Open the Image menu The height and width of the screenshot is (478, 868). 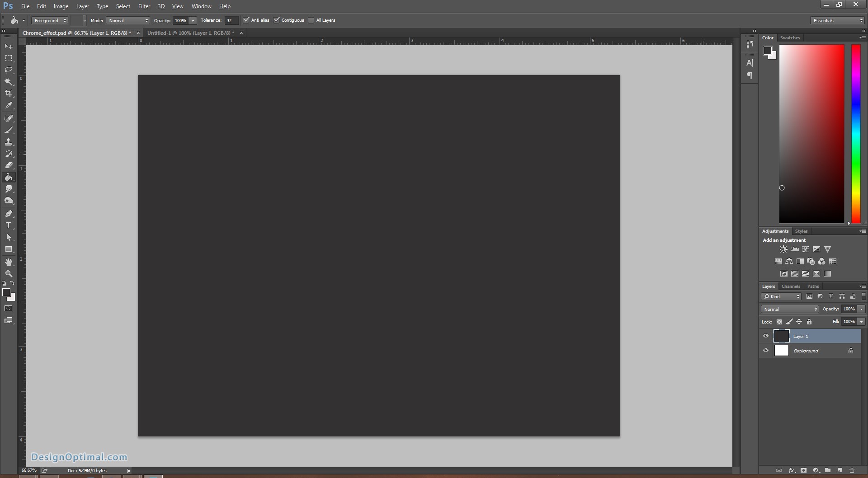point(61,6)
